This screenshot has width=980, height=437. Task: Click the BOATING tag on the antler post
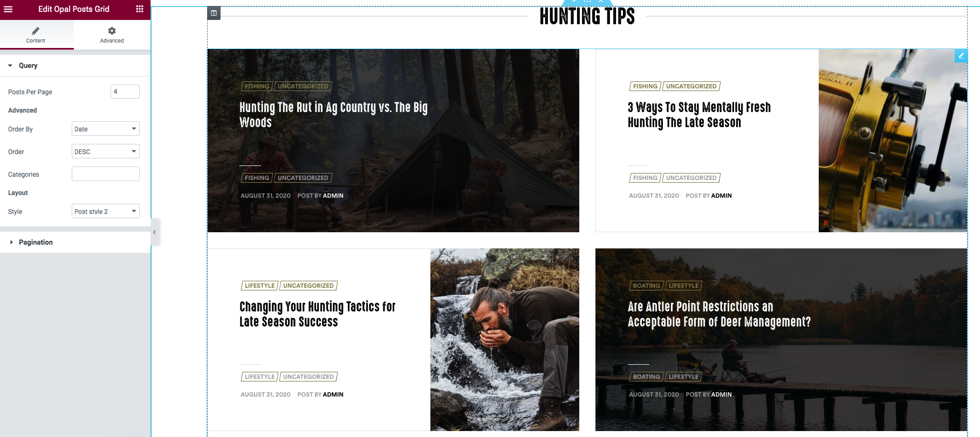(x=646, y=286)
